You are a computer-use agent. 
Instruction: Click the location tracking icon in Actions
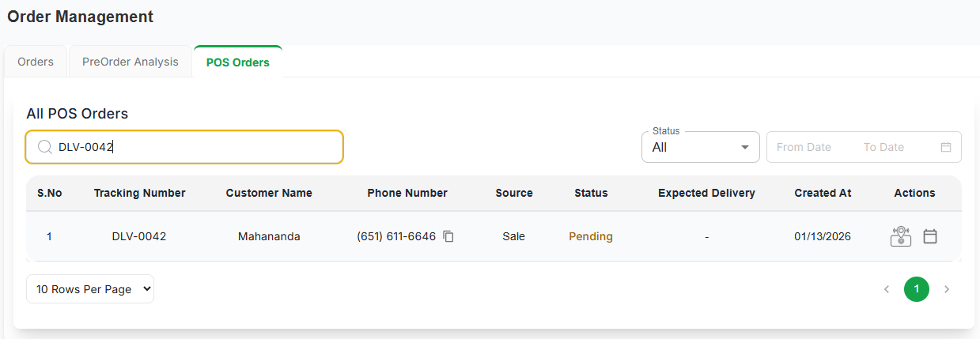(900, 236)
